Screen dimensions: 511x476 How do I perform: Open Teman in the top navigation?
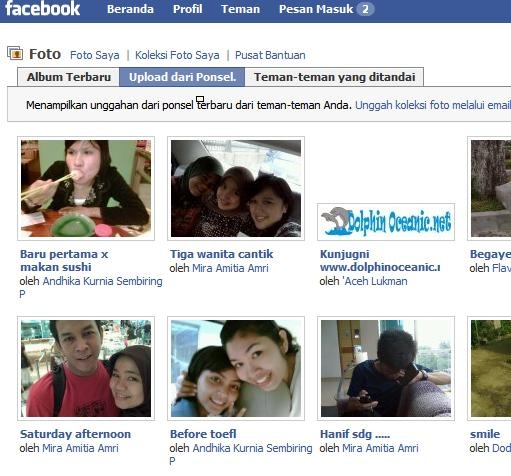point(240,9)
